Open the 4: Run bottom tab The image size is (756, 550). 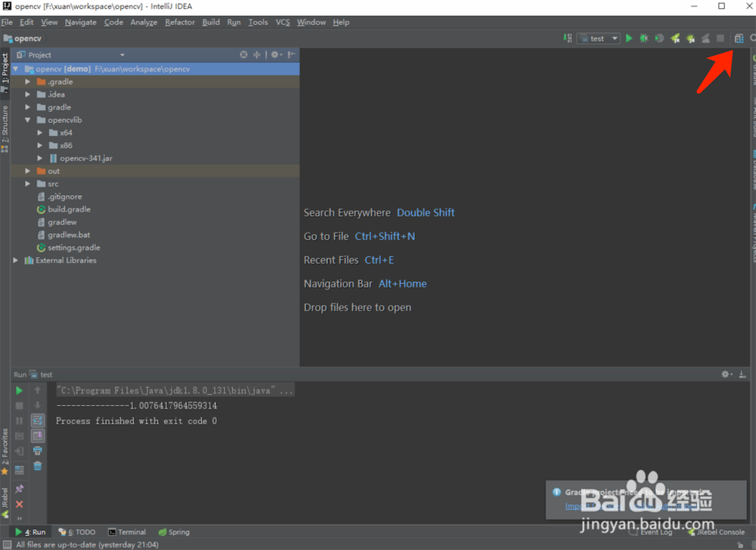point(30,532)
